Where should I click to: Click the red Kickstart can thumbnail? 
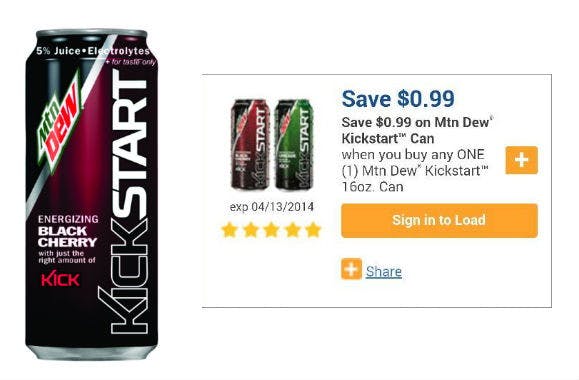coord(250,145)
